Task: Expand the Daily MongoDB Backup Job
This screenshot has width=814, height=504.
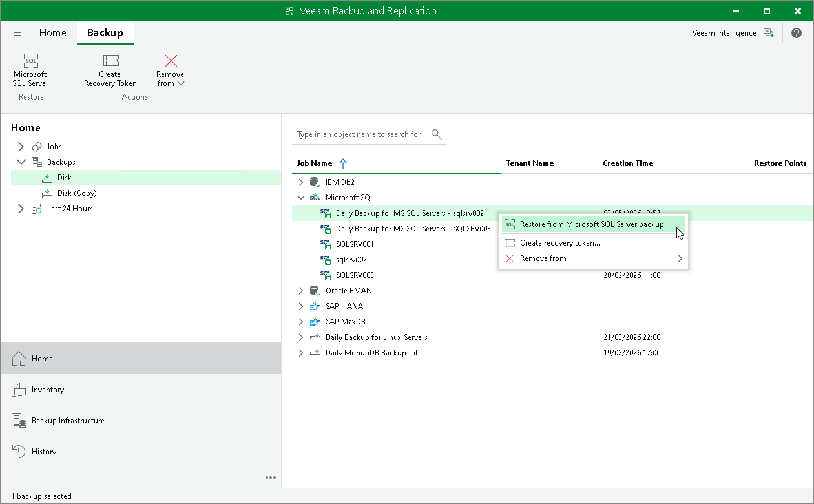Action: point(300,353)
